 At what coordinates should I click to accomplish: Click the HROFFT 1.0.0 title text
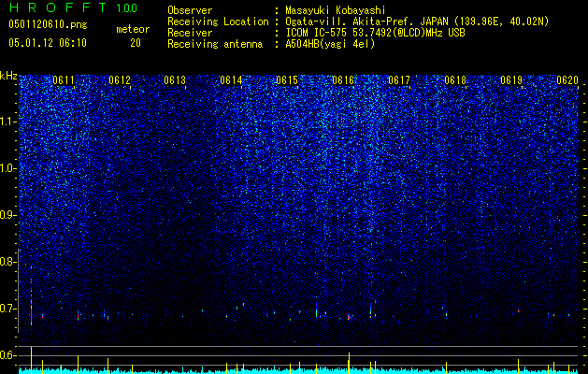(73, 7)
